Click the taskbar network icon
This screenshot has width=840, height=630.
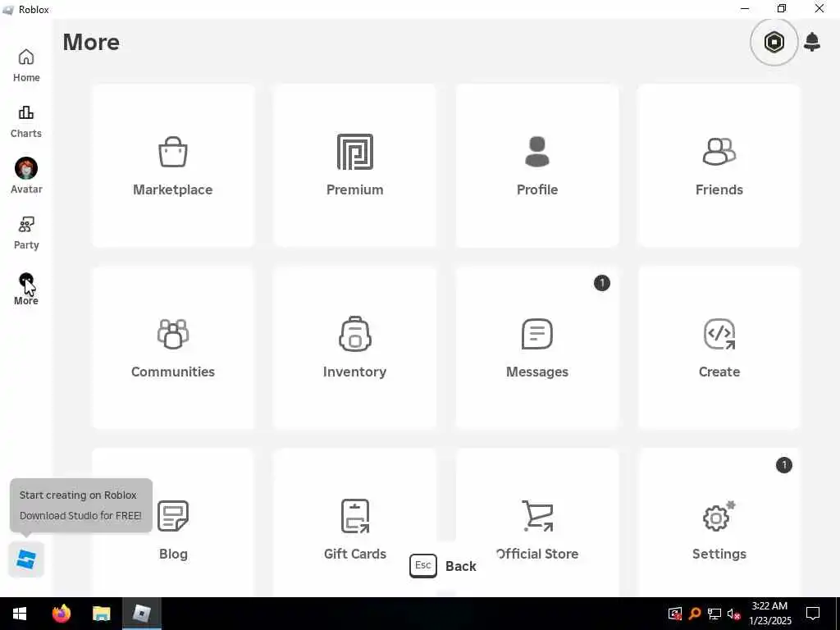click(714, 614)
